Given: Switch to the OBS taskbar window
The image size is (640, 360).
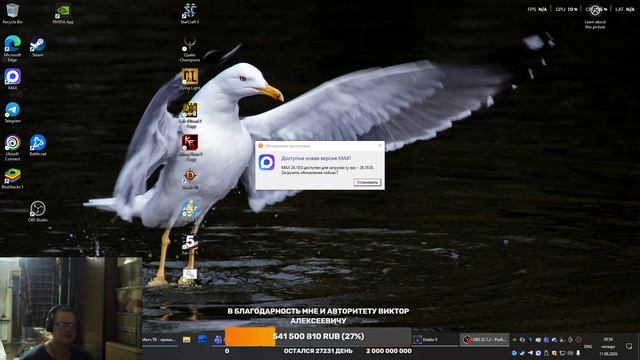Looking at the screenshot, I should 485,339.
